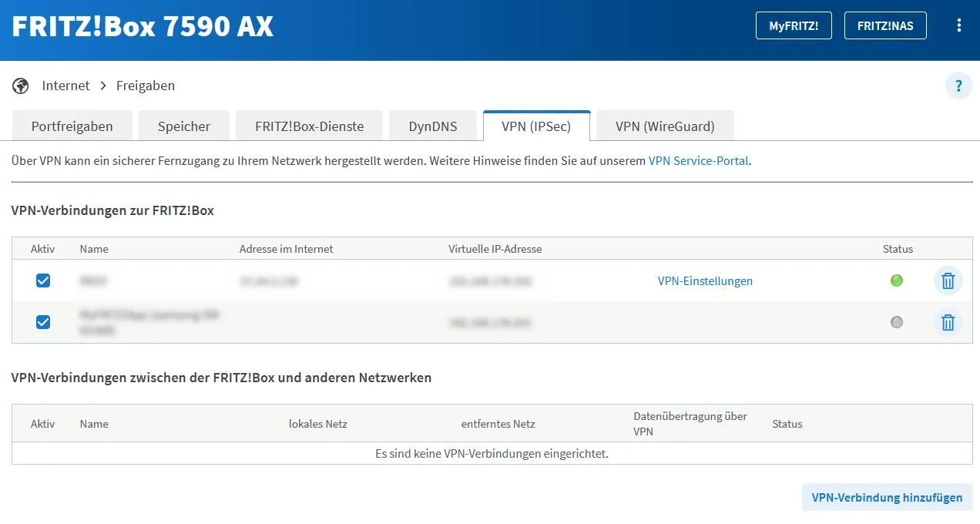
Task: Click Name header next to lokales Netz
Action: (94, 424)
